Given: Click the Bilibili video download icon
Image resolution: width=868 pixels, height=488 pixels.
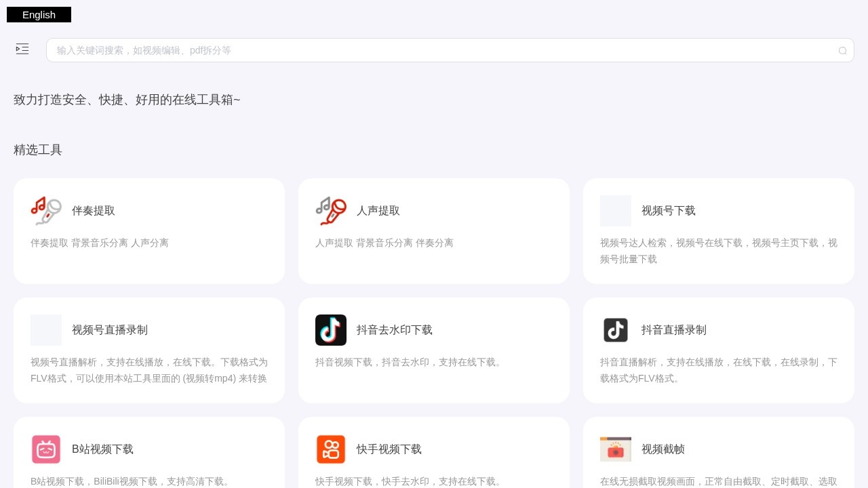Looking at the screenshot, I should pos(46,449).
